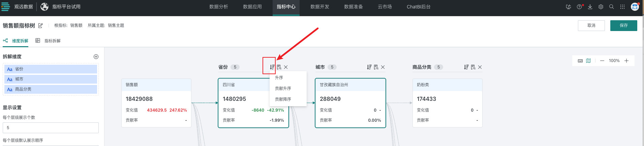Choose 升序 in the sort menu
644x146 pixels.
[x=279, y=78]
